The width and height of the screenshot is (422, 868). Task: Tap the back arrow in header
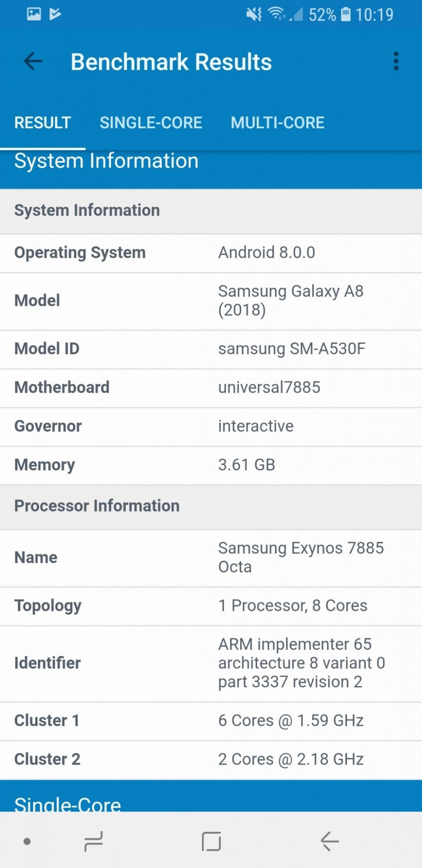pyautogui.click(x=33, y=61)
